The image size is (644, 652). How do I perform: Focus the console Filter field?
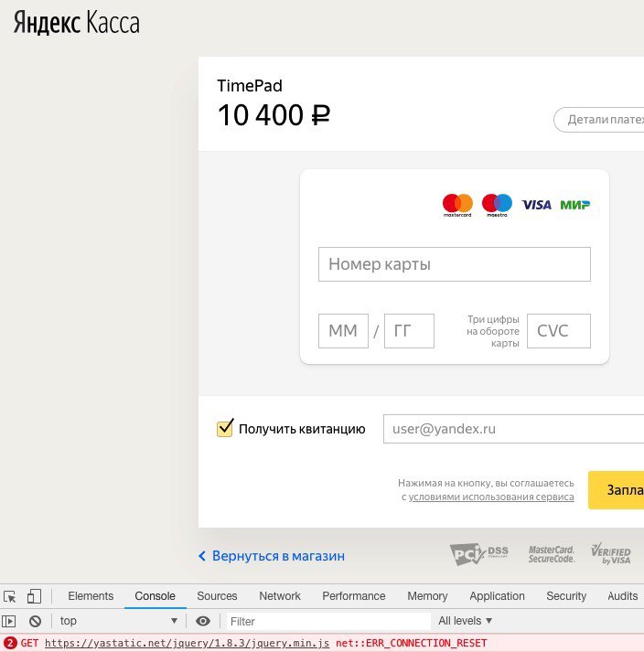pyautogui.click(x=328, y=621)
